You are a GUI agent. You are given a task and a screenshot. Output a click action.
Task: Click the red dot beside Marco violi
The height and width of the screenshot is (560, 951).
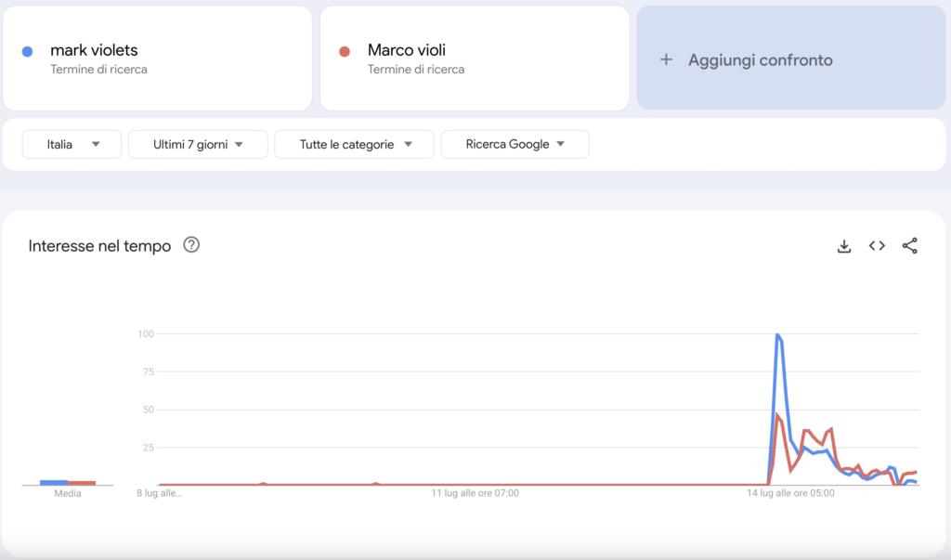(345, 51)
